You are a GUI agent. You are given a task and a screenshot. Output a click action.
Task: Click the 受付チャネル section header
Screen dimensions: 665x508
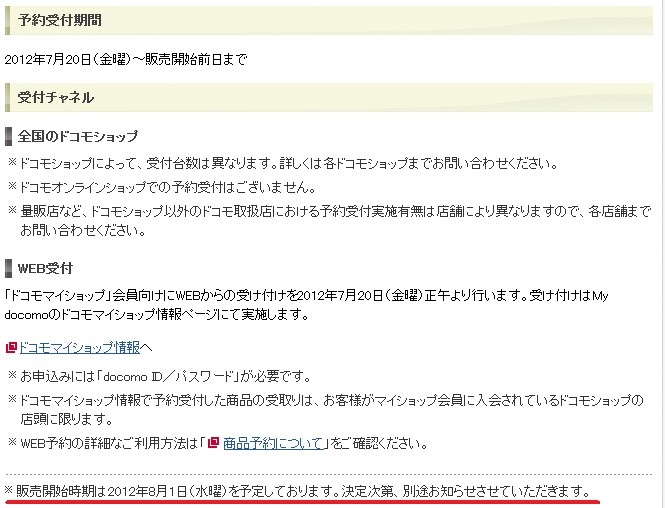click(x=329, y=98)
